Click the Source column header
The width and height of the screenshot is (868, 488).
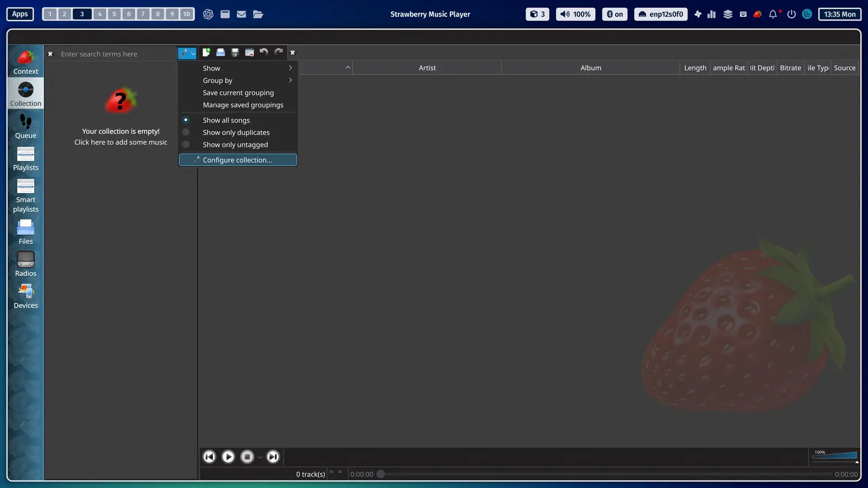click(845, 68)
